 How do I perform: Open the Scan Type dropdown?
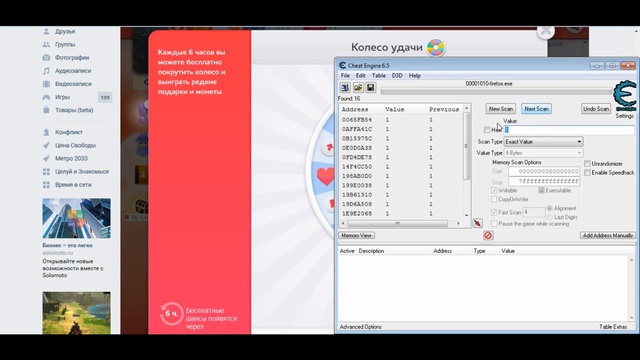pyautogui.click(x=543, y=142)
